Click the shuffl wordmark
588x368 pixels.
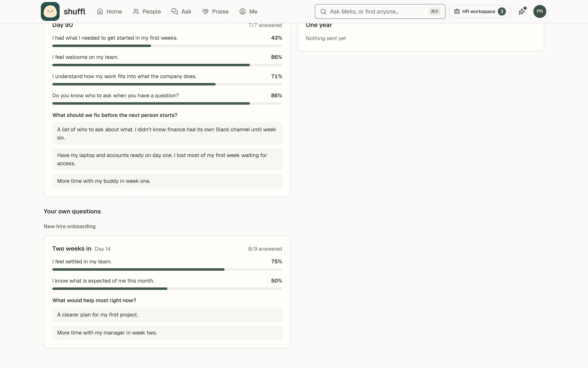[74, 11]
